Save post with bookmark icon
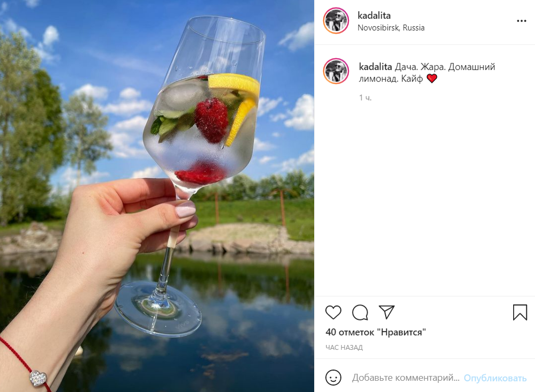The image size is (535, 392). [x=520, y=313]
